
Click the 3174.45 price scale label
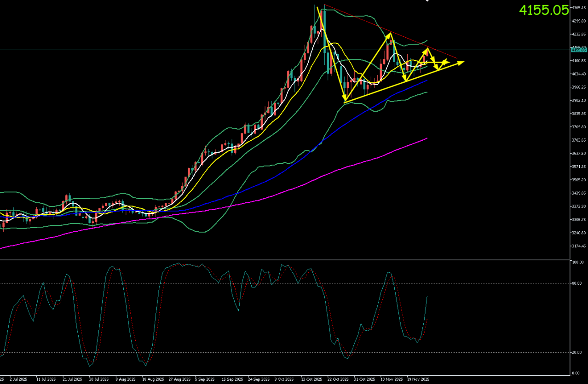[578, 246]
